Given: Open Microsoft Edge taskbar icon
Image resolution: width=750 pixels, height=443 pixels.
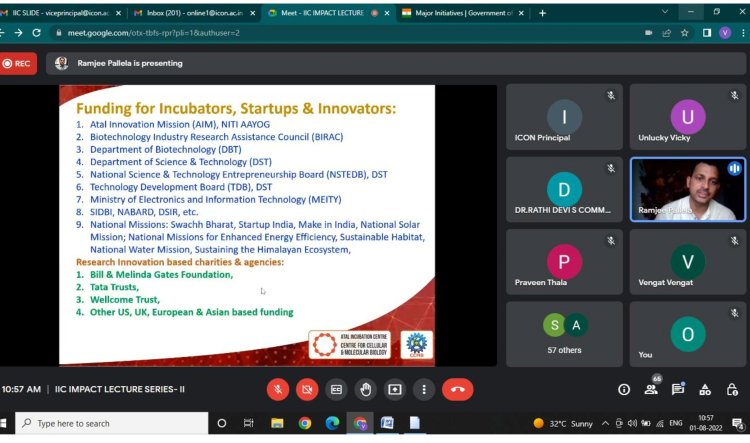Looking at the screenshot, I should [x=332, y=423].
